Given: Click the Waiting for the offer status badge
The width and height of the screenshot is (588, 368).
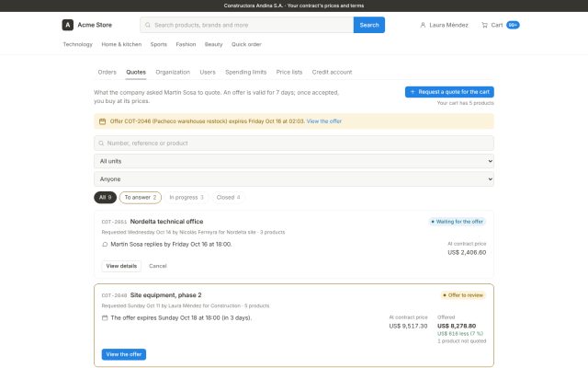Looking at the screenshot, I should [457, 222].
